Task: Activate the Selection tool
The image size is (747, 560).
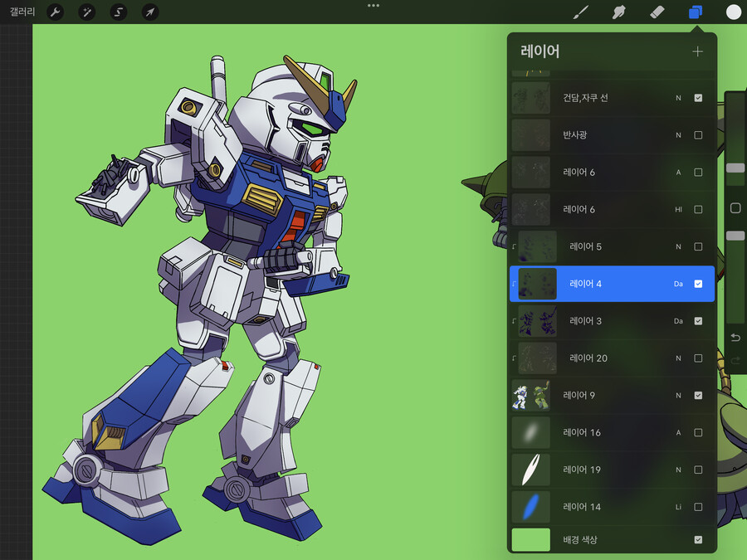Action: tap(118, 12)
